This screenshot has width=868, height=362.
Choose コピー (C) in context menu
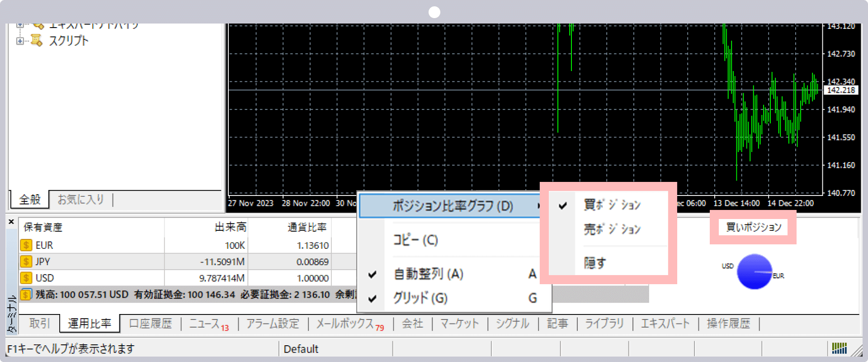415,240
